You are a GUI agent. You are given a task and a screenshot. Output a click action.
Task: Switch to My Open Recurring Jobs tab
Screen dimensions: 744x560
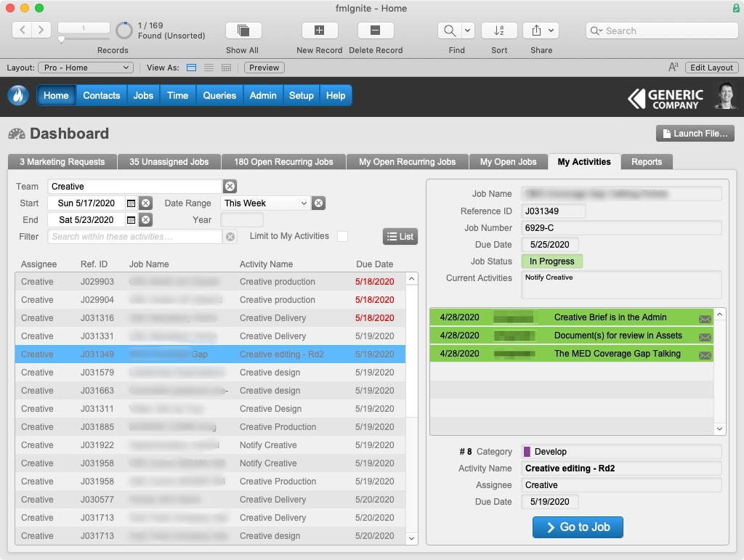(x=407, y=162)
